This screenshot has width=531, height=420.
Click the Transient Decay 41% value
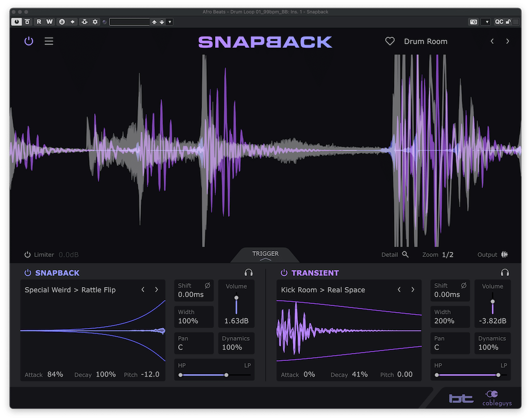(360, 374)
